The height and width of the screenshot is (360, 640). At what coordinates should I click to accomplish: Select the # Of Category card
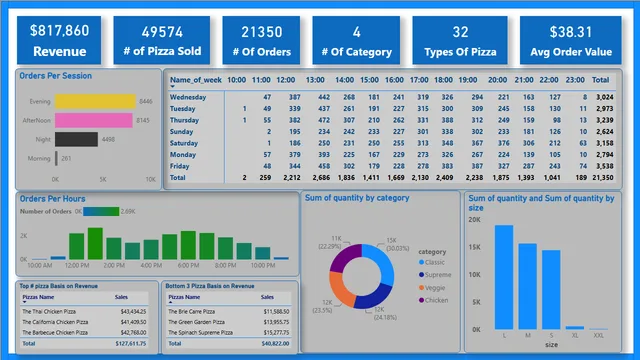356,40
